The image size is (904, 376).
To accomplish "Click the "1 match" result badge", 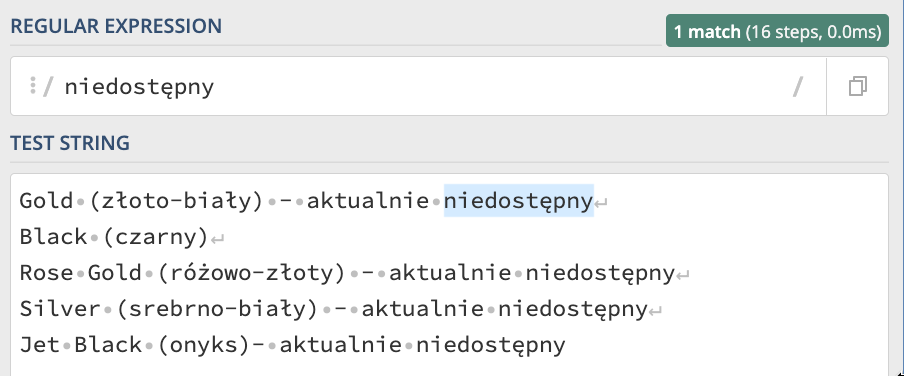I will [x=777, y=31].
